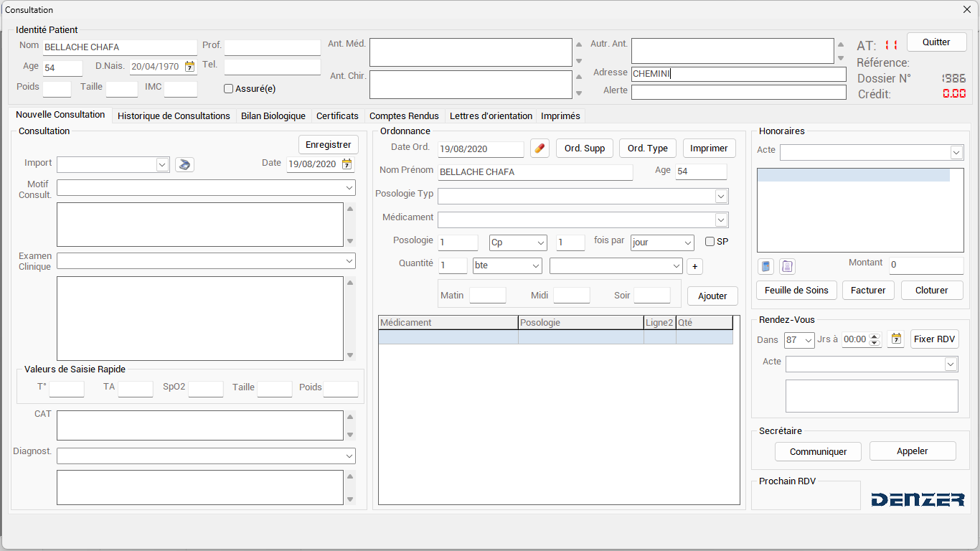Open the date of birth calendar picker
Image resolution: width=980 pixels, height=551 pixels.
point(189,67)
